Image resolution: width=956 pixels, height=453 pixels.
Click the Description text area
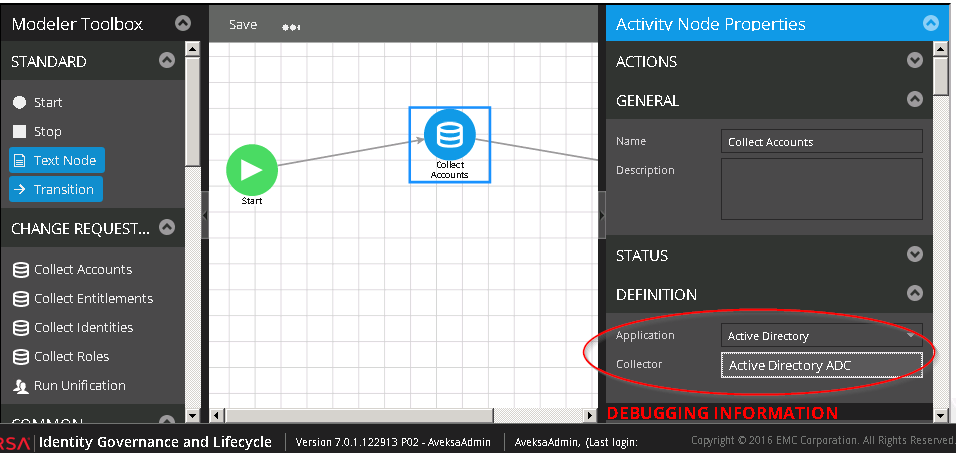tap(821, 189)
